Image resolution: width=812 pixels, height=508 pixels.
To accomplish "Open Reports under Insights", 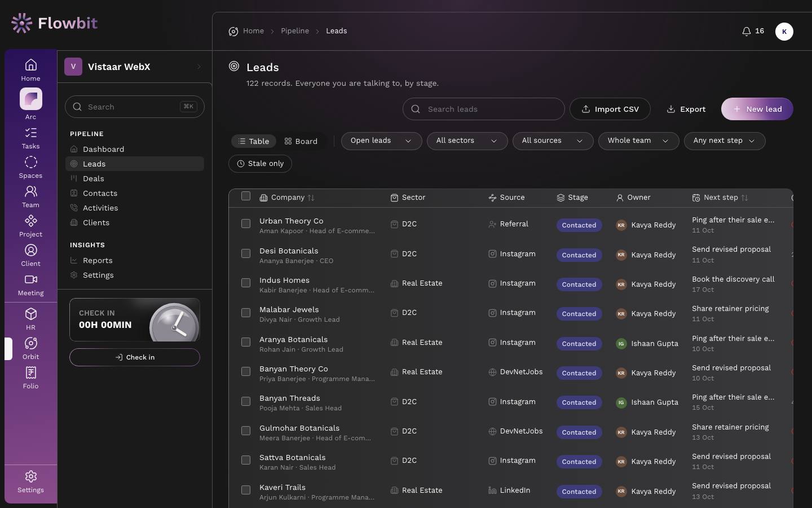I will click(x=134, y=260).
